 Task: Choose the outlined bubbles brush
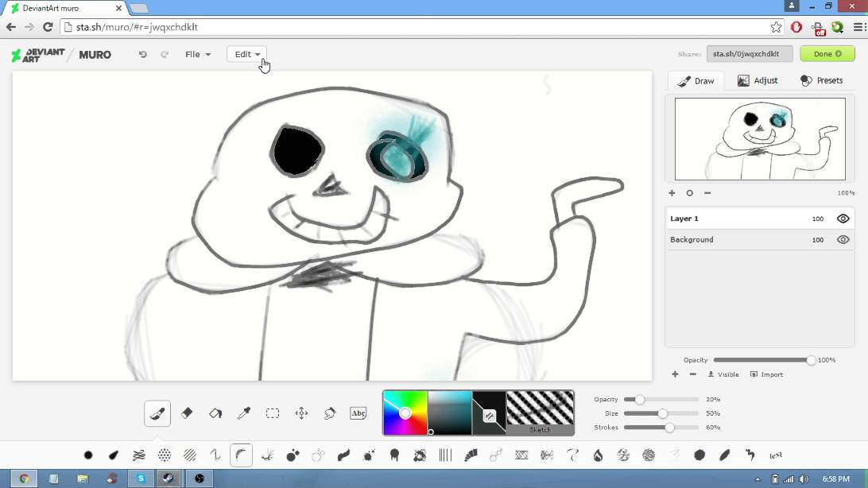pos(318,455)
